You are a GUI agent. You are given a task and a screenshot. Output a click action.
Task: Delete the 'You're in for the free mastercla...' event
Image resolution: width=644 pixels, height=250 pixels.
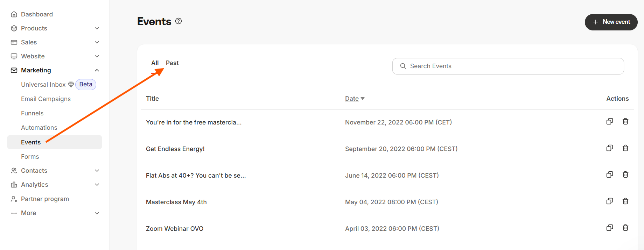625,121
